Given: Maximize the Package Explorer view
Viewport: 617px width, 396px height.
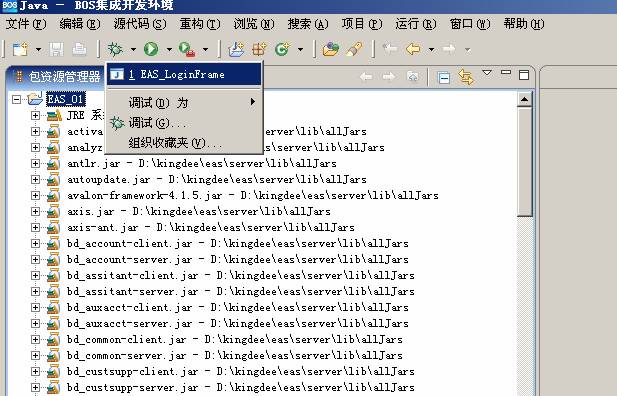Looking at the screenshot, I should (x=524, y=75).
